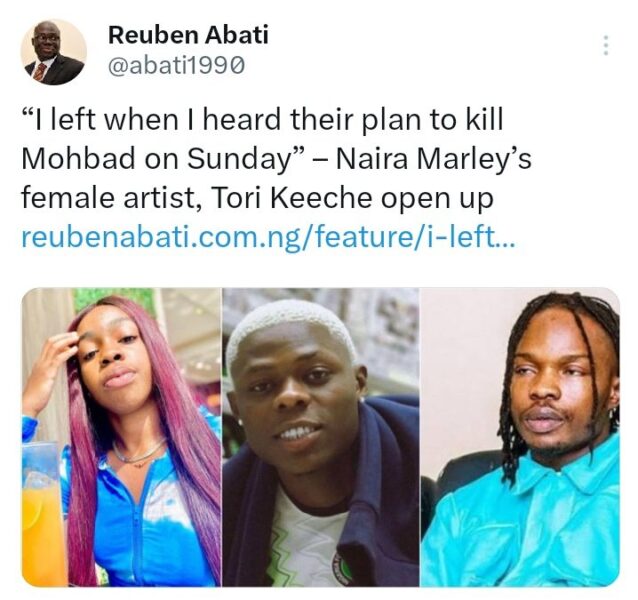This screenshot has height=600, width=638.
Task: Click the orange juice glass in left photo
Action: [41, 513]
